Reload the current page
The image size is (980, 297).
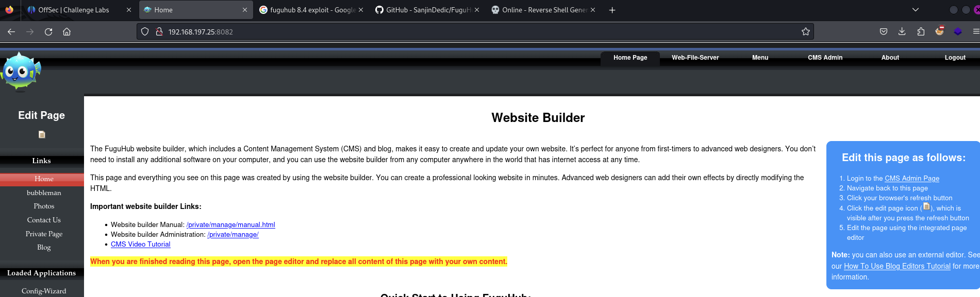(48, 32)
